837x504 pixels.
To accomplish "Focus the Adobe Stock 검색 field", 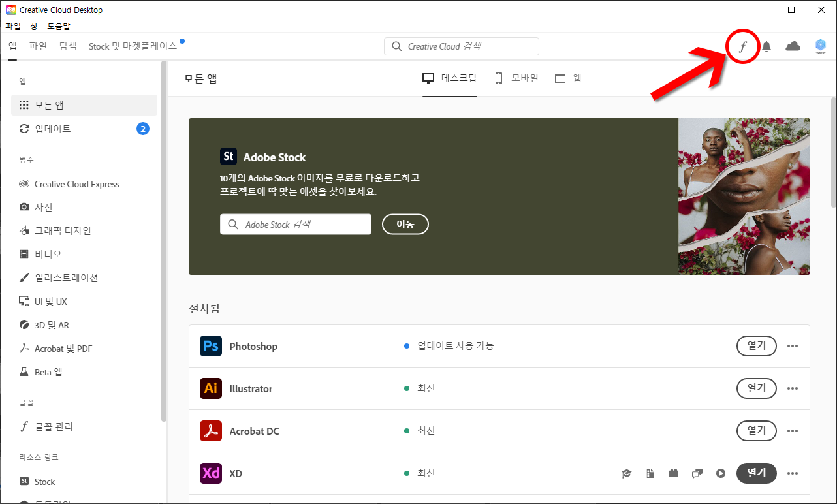I will [x=296, y=224].
